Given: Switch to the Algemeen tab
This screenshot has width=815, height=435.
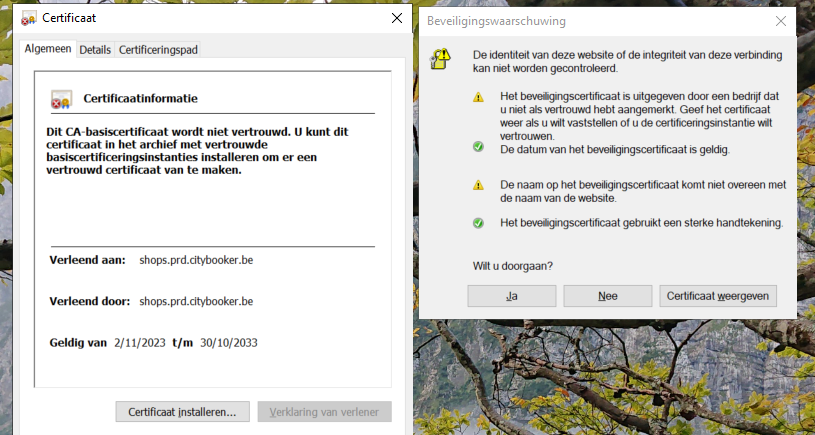Looking at the screenshot, I should [48, 49].
